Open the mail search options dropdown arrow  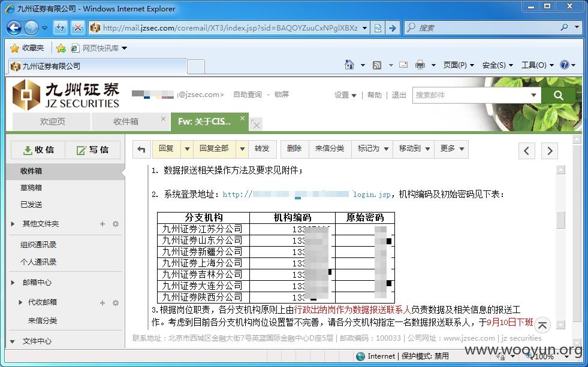[533, 95]
